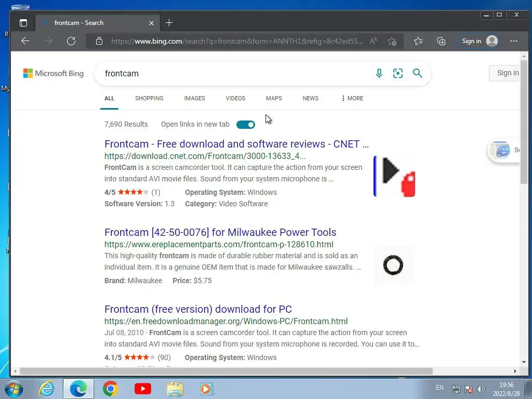Screen dimensions: 532x399
Task: Click the visual search camera icon
Action: (397, 73)
